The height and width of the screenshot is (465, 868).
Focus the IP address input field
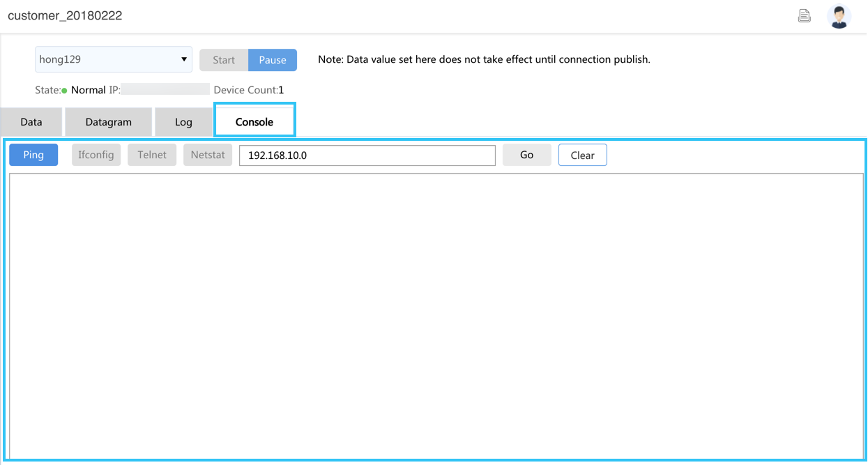(x=367, y=155)
